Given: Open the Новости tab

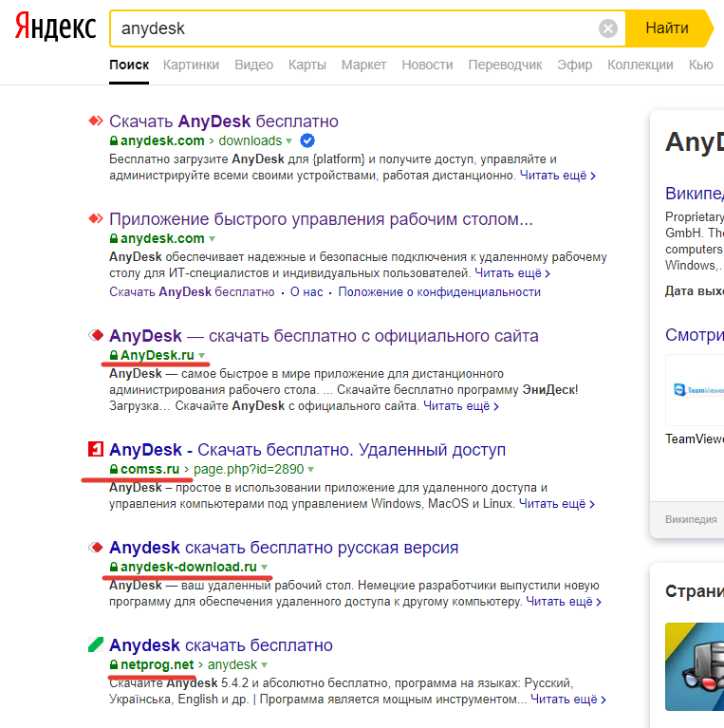Looking at the screenshot, I should point(427,65).
